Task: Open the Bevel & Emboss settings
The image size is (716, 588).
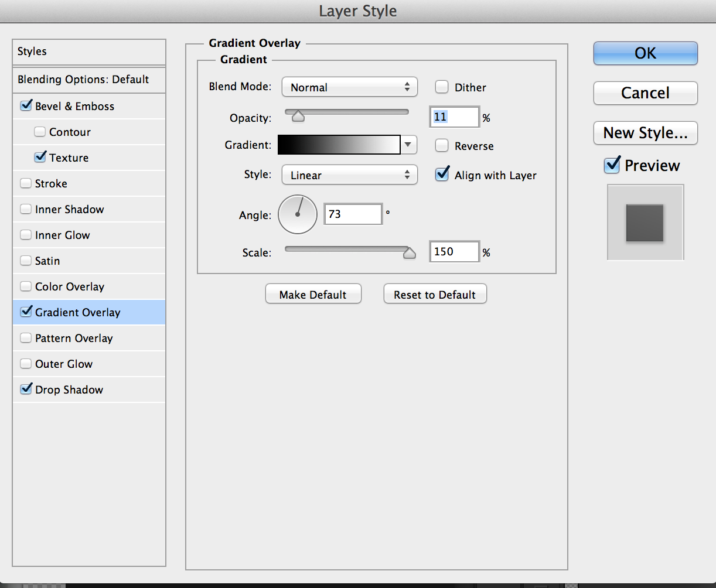Action: point(74,106)
